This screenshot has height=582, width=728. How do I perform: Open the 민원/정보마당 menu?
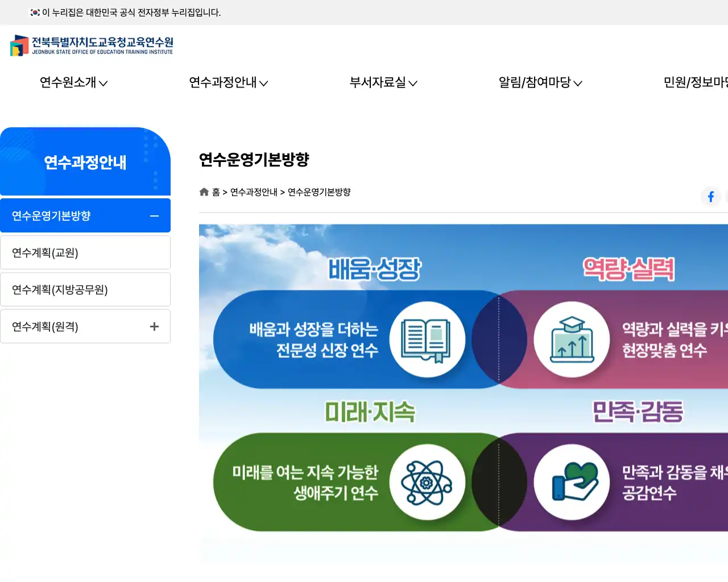click(x=695, y=82)
